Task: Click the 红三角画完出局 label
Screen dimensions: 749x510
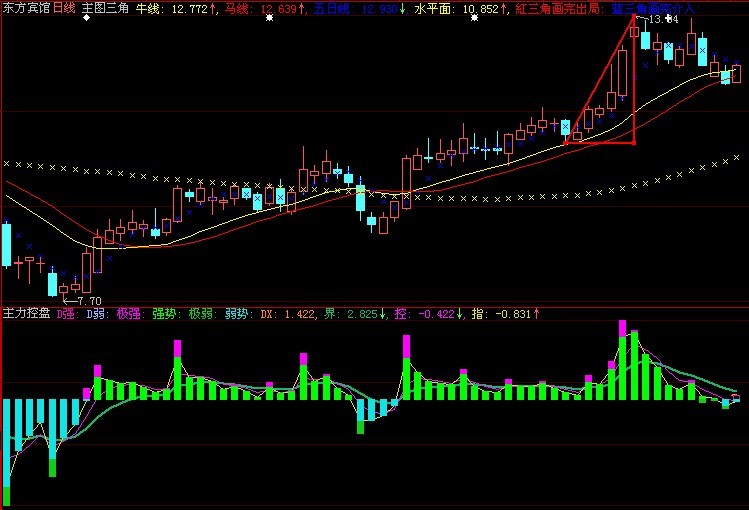Action: click(557, 9)
